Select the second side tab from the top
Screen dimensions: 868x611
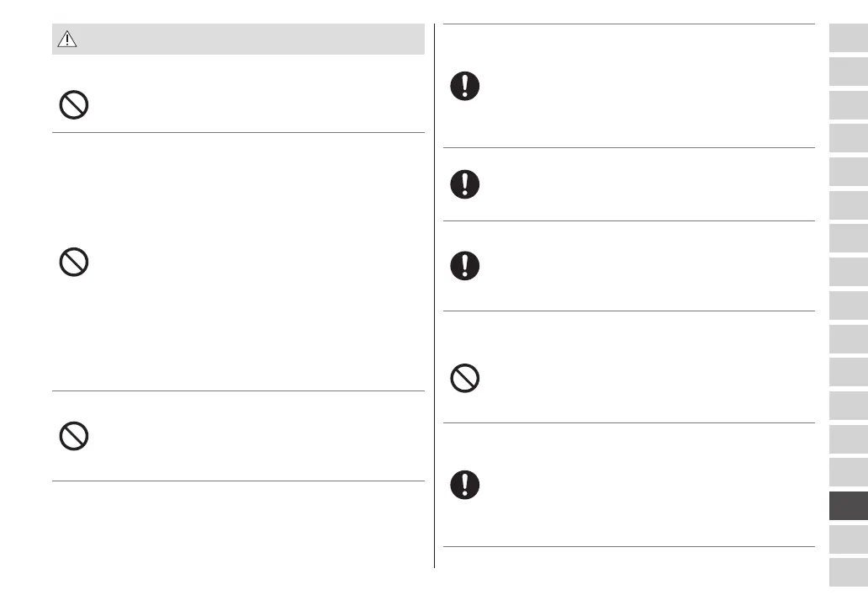[x=848, y=72]
